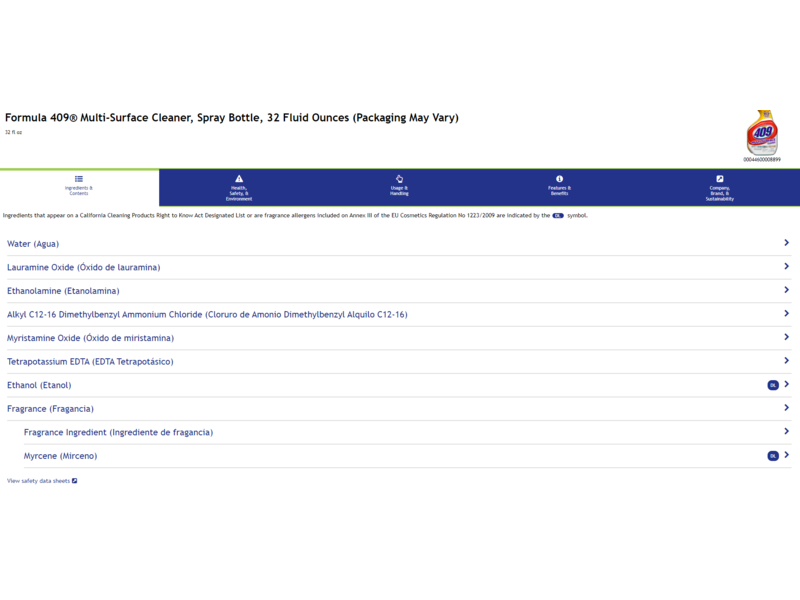
Task: Expand the Lauramine Oxide row chevron
Action: pyautogui.click(x=787, y=267)
